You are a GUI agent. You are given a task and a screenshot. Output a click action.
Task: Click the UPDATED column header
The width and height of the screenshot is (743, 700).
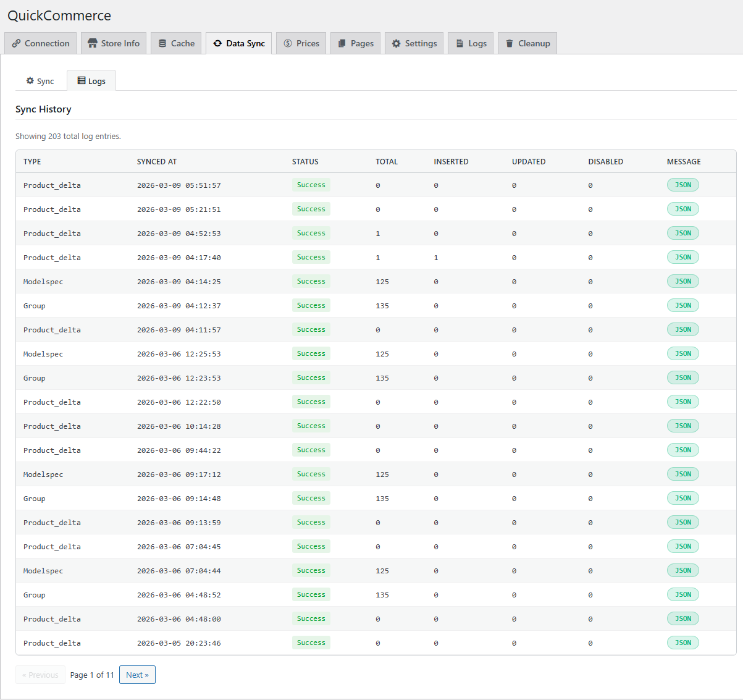click(529, 162)
